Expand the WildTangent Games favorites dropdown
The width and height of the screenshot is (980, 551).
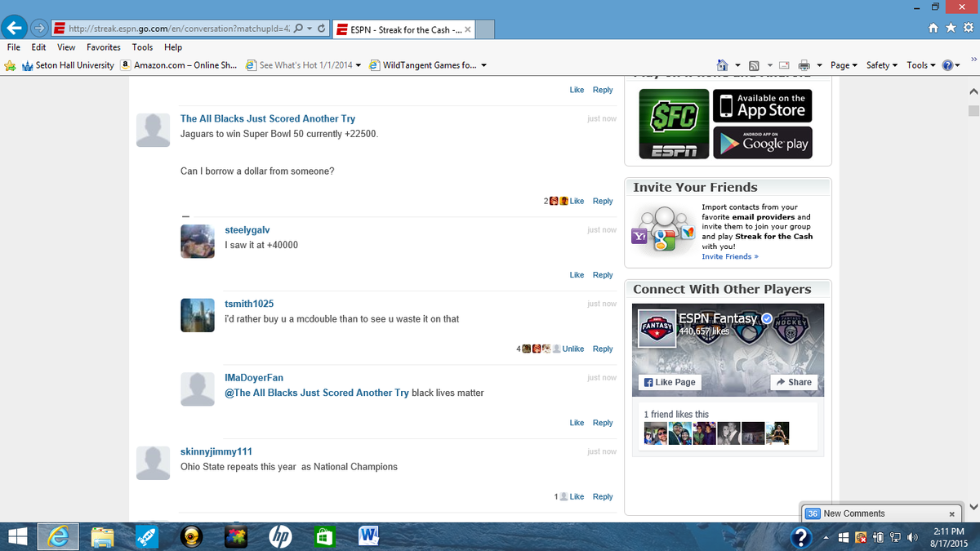coord(483,65)
